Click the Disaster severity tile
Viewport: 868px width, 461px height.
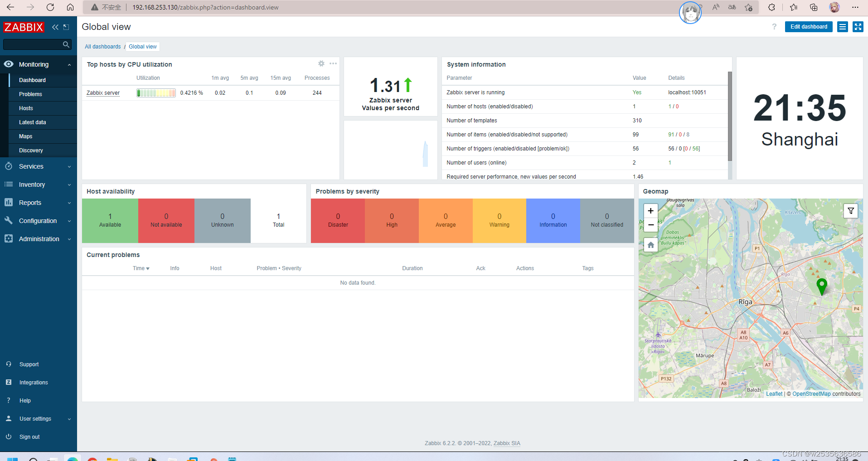(x=338, y=221)
